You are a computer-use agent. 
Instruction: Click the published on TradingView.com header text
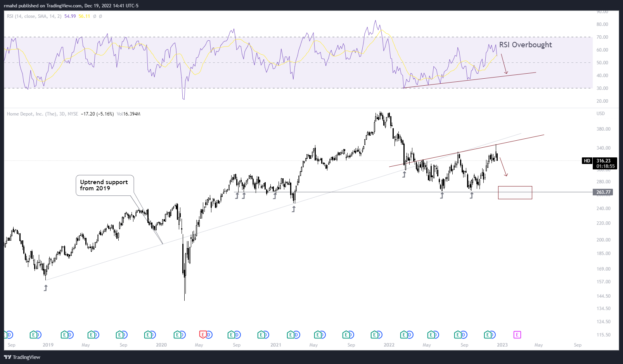click(x=71, y=6)
